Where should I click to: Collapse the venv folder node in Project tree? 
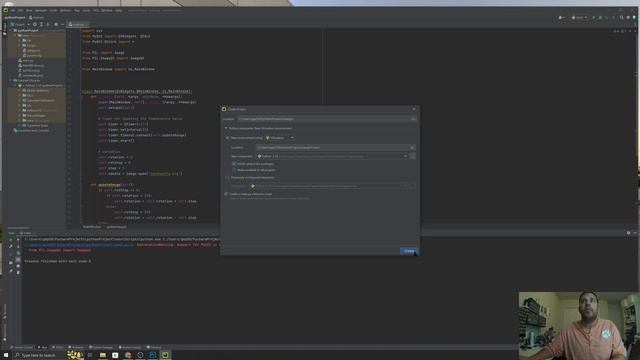pyautogui.click(x=15, y=36)
